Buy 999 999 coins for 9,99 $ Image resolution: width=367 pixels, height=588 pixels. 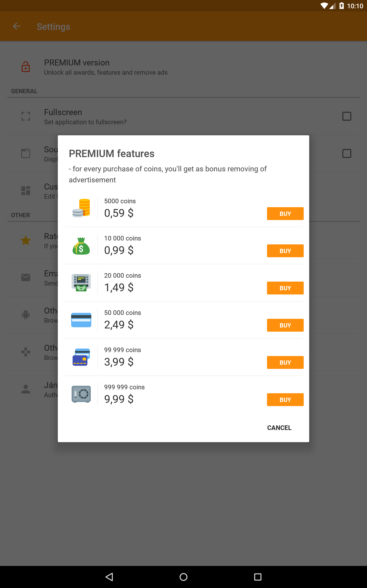285,399
